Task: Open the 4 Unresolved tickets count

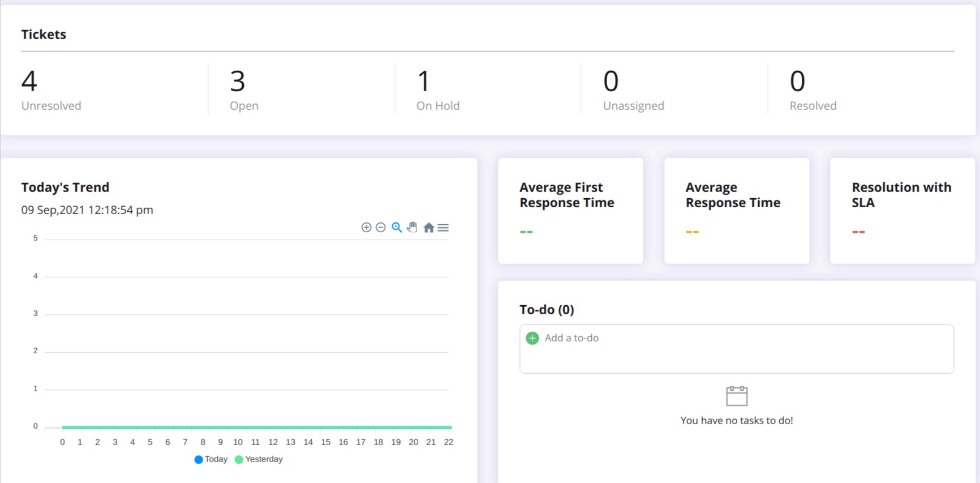Action: tap(29, 81)
